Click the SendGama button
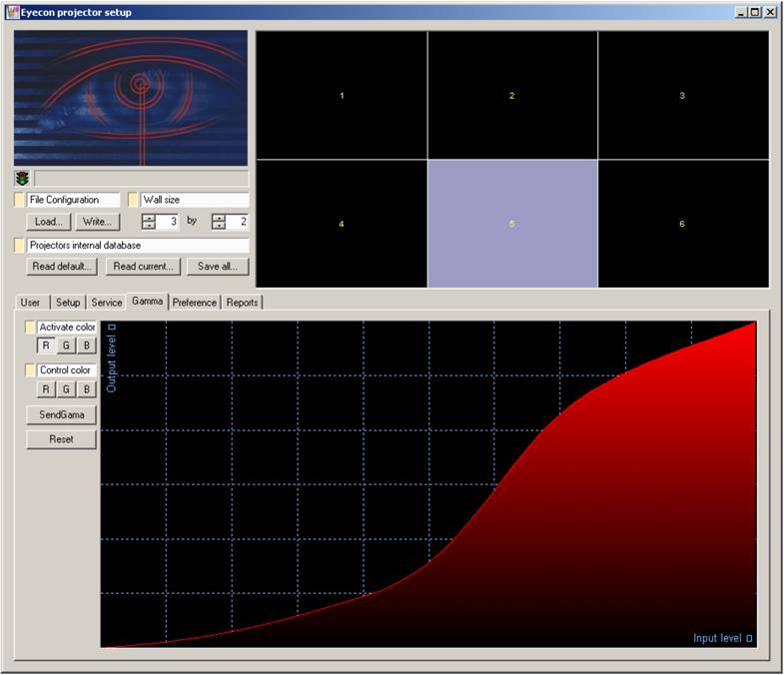 coord(62,415)
